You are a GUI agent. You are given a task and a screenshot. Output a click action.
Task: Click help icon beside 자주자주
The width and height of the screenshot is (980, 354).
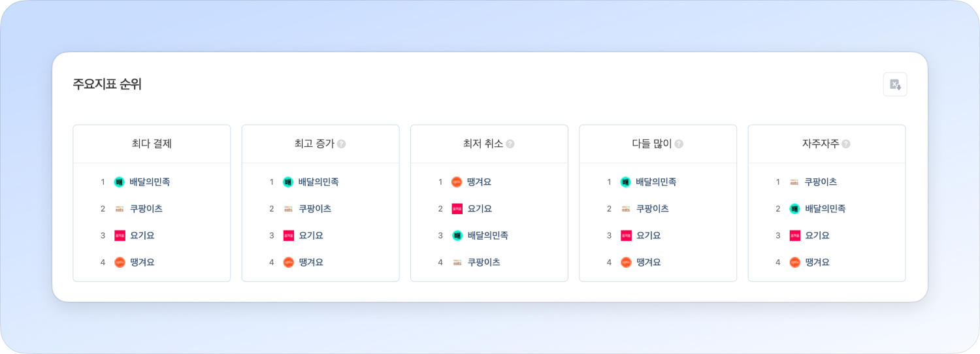coord(846,144)
